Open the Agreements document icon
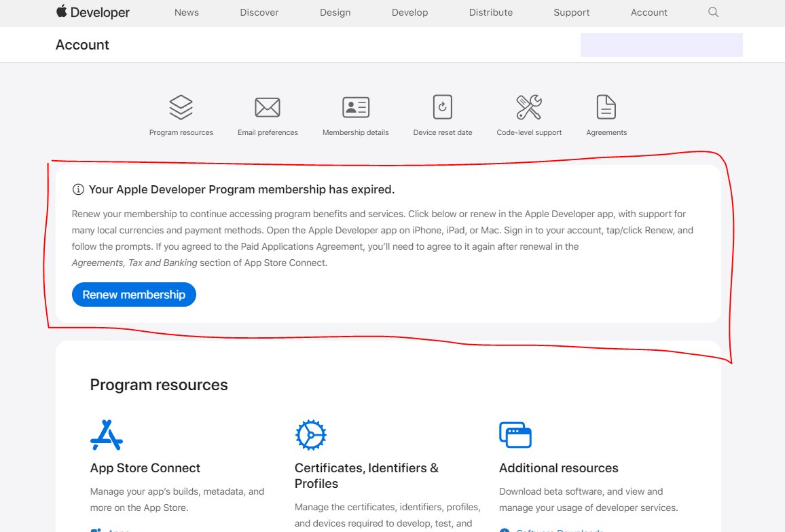This screenshot has height=532, width=785. pos(606,107)
